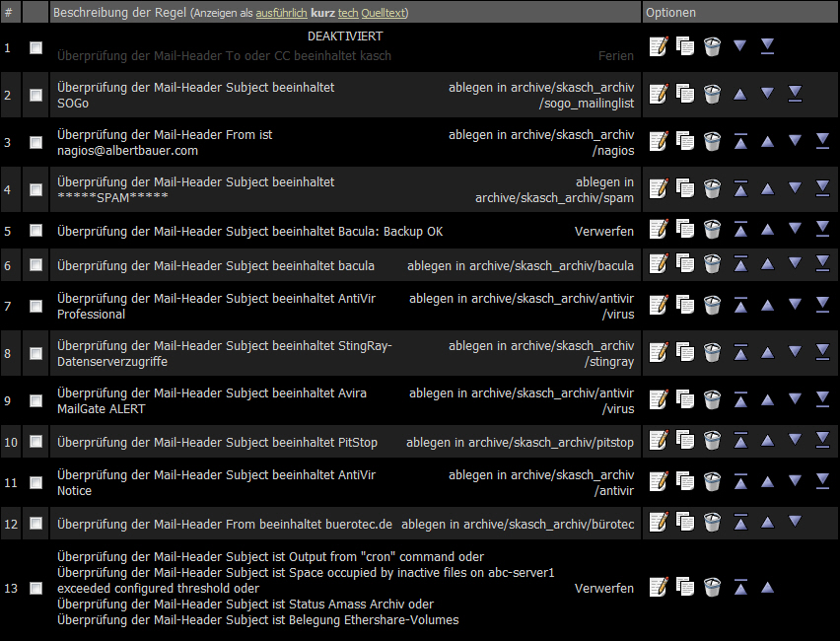Move rule 10 PitStop to bottom
840x641 pixels.
[822, 442]
